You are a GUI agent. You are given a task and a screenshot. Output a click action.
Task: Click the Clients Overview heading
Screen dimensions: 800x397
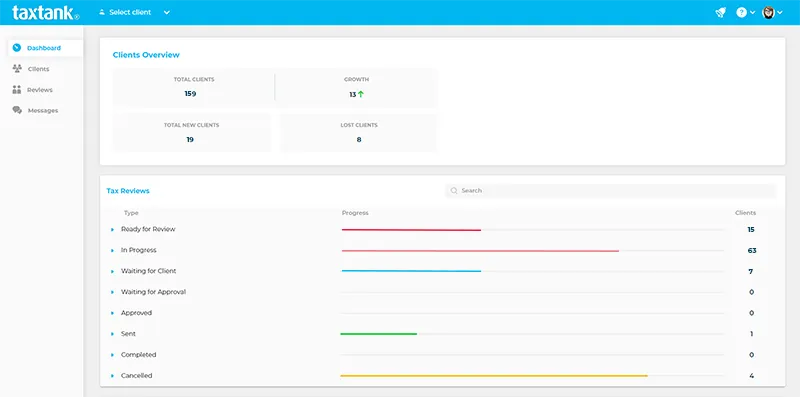(x=146, y=55)
